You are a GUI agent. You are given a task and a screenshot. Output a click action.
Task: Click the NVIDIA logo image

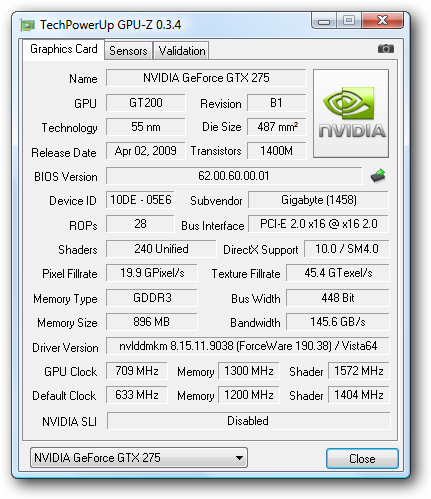(351, 113)
